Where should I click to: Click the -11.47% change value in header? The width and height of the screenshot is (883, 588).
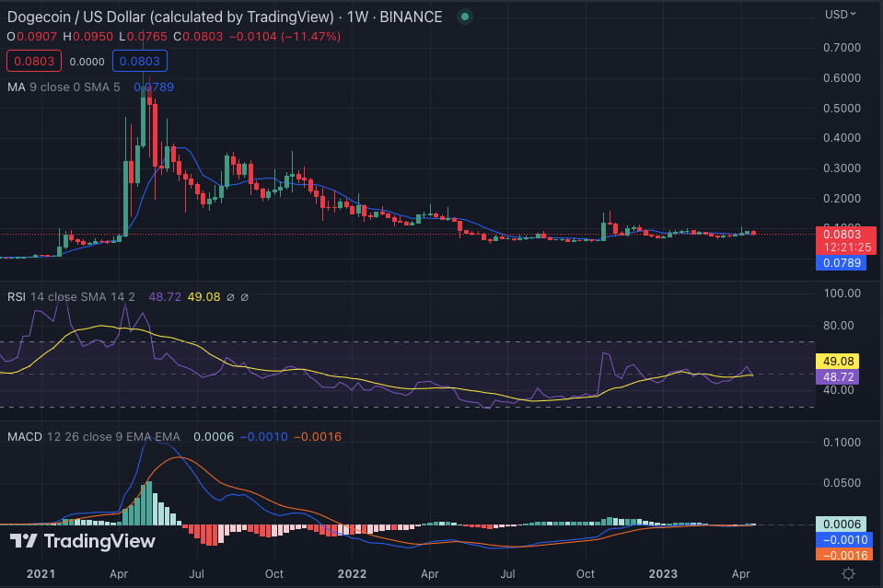(311, 37)
